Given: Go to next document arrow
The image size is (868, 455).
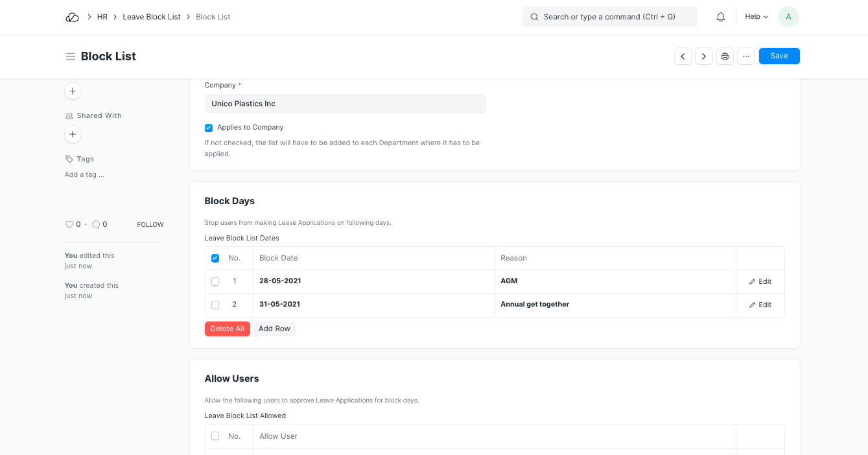Looking at the screenshot, I should pos(704,56).
